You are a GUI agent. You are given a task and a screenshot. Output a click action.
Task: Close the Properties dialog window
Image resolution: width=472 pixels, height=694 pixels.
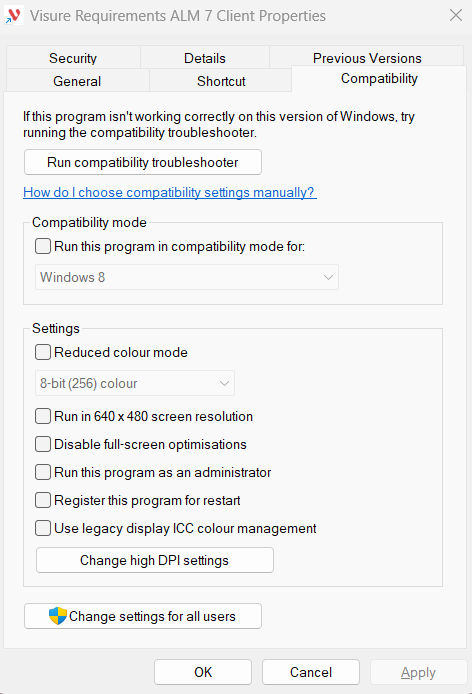(456, 15)
